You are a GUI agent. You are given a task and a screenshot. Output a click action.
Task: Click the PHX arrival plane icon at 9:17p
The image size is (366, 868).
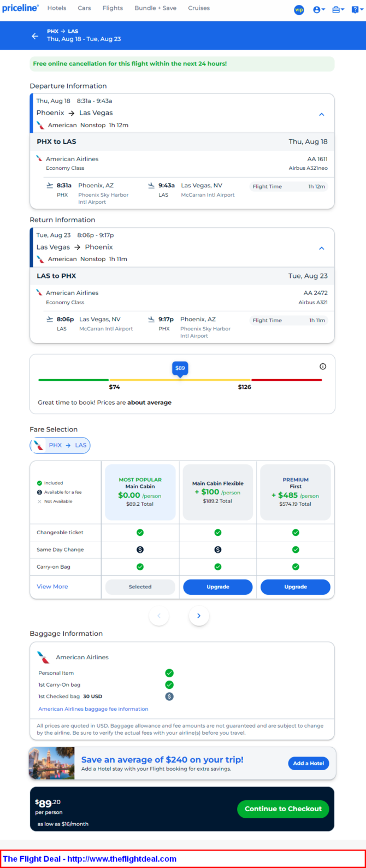(152, 319)
